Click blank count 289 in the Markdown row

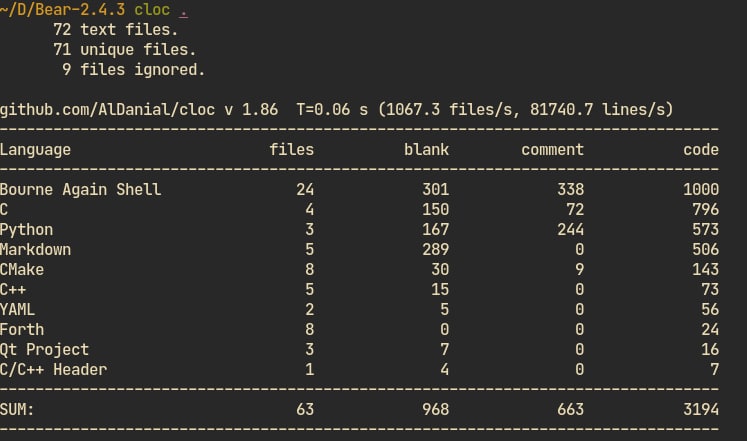click(x=435, y=250)
